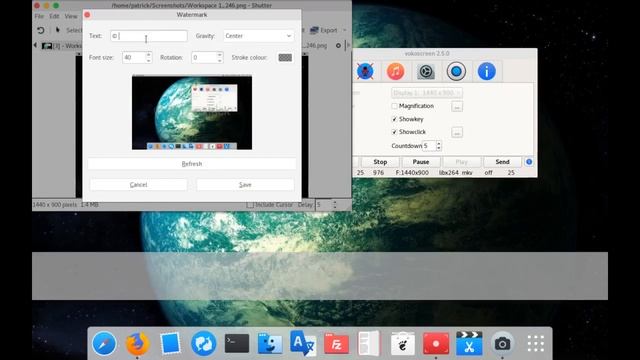This screenshot has height=360, width=640.
Task: Open video editor scissors icon in dock
Action: 469,344
